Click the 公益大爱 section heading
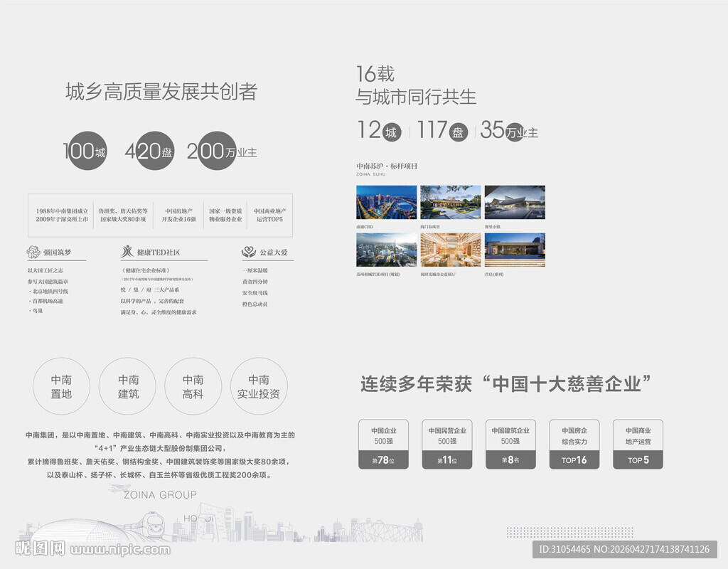 pyautogui.click(x=274, y=252)
